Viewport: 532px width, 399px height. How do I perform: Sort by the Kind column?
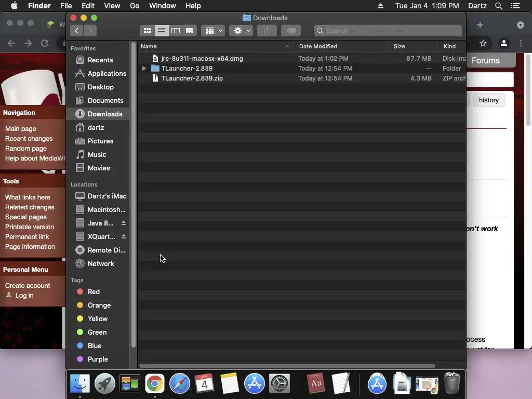click(451, 46)
